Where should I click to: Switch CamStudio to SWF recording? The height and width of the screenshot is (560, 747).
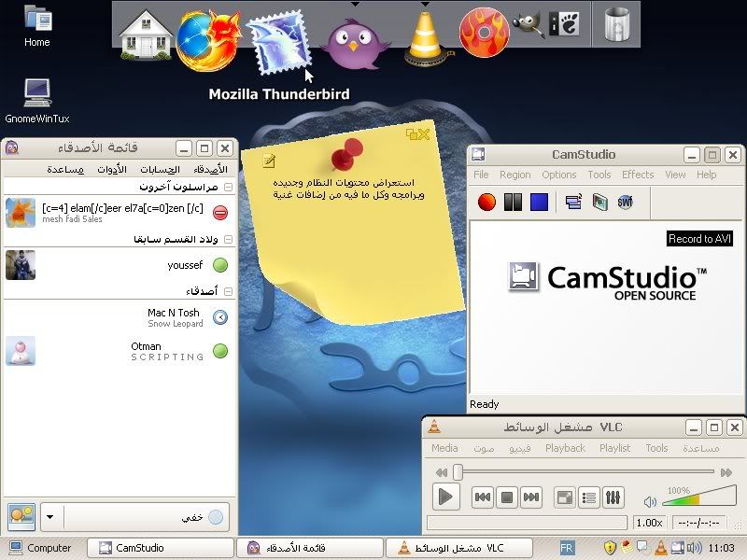coord(625,202)
